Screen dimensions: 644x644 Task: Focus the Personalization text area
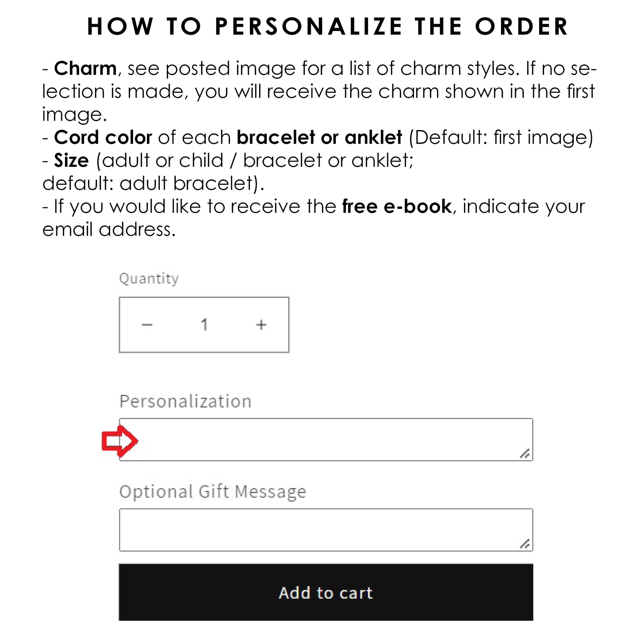tap(326, 440)
